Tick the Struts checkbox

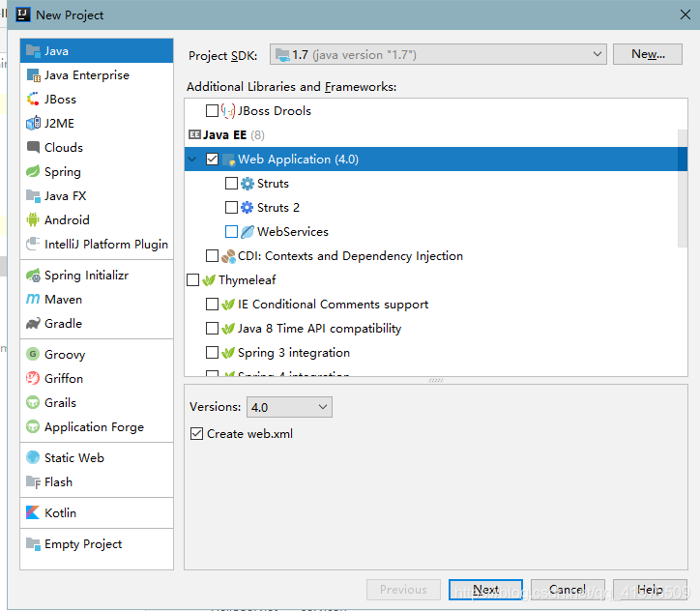231,184
